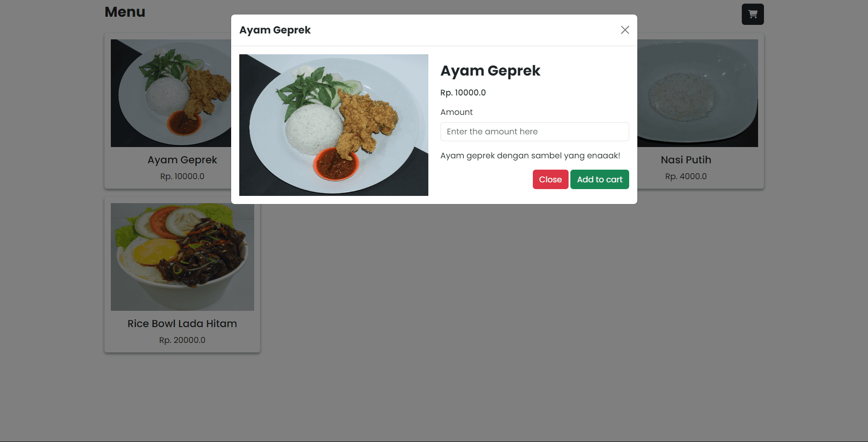The width and height of the screenshot is (868, 442).
Task: Click the 'Ayam geprek dengan sambel' description
Action: (530, 156)
